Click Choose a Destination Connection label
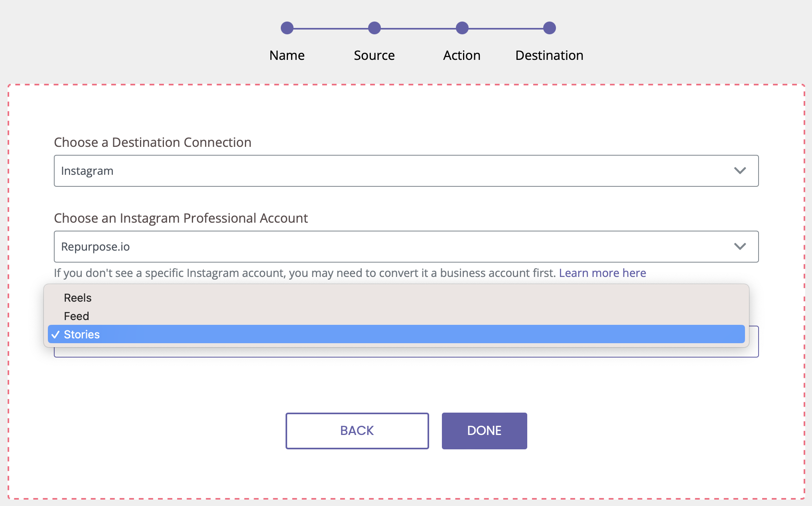Image resolution: width=812 pixels, height=506 pixels. pos(153,142)
